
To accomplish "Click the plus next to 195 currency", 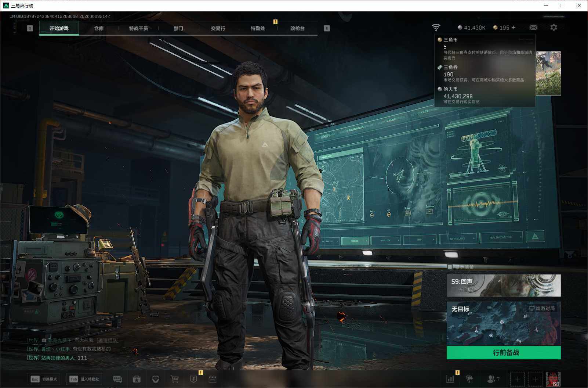I will [513, 28].
